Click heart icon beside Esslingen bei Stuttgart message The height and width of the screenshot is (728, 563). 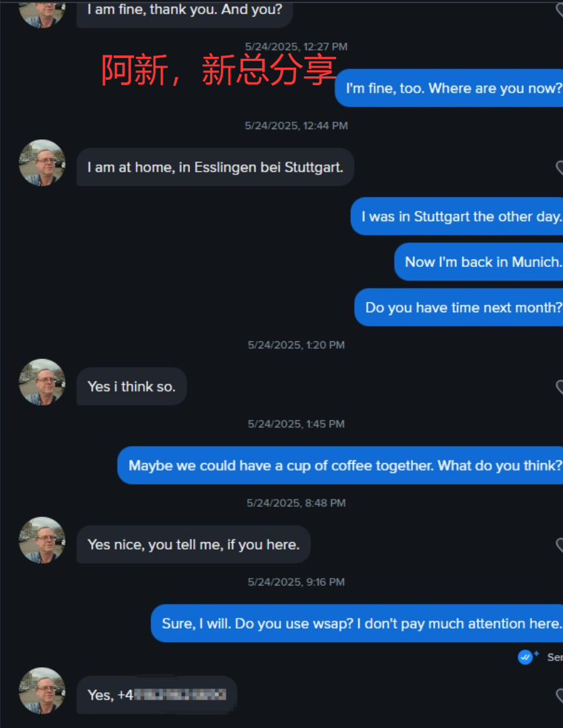[x=559, y=167]
